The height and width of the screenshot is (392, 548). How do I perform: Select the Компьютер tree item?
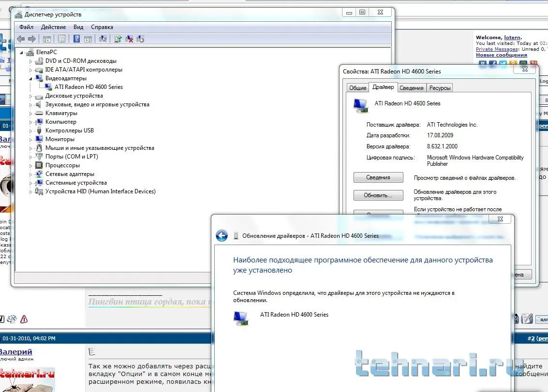(61, 122)
